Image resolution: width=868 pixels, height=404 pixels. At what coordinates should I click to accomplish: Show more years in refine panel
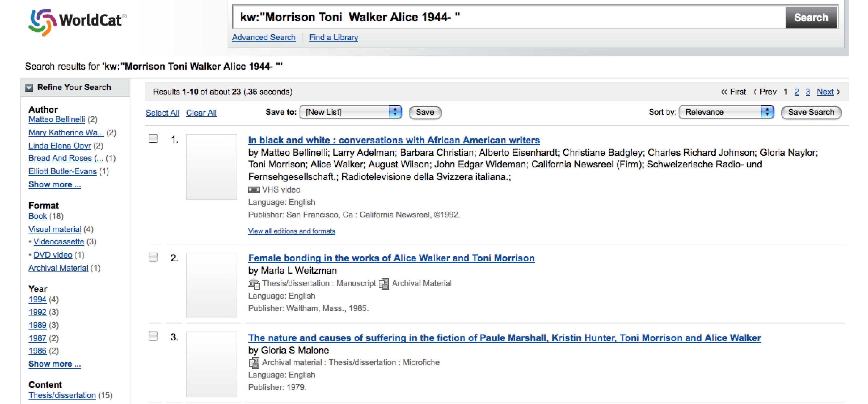(x=55, y=364)
